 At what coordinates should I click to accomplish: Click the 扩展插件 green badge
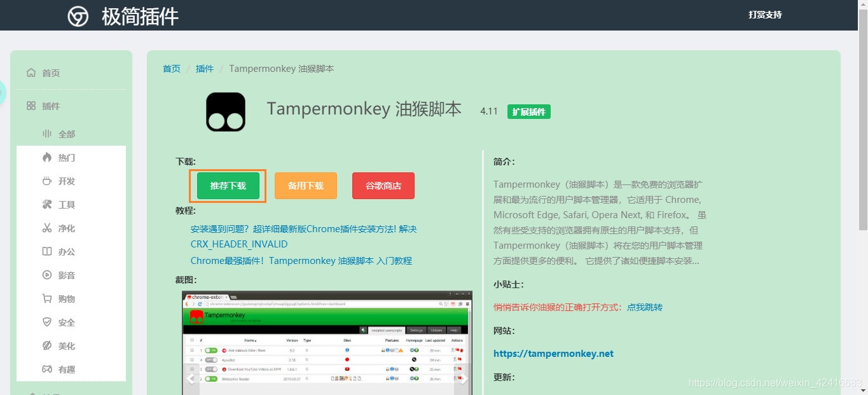[529, 112]
